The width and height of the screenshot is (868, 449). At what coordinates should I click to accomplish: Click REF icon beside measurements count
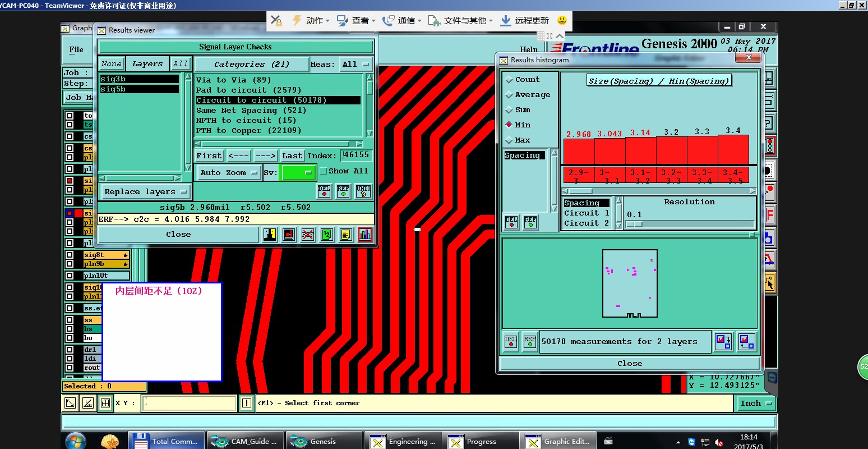tap(530, 341)
